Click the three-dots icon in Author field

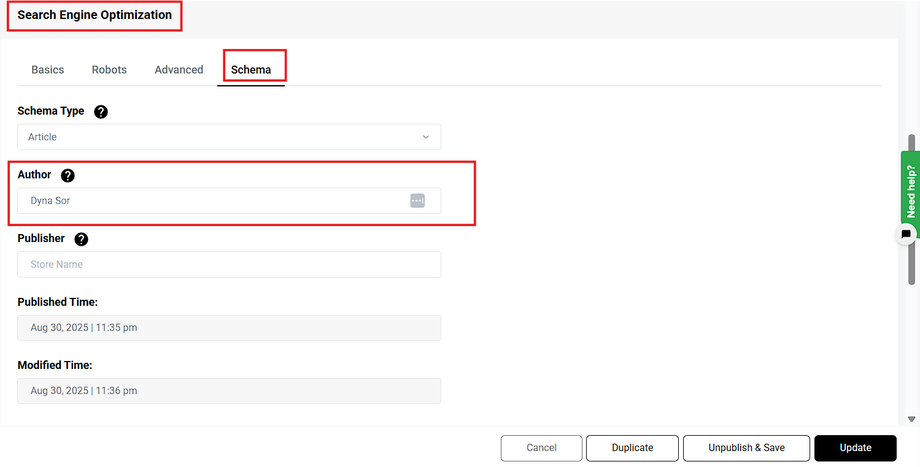[x=417, y=201]
